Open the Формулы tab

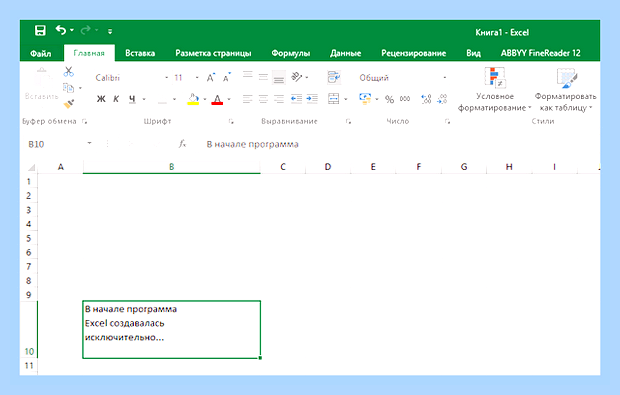click(291, 53)
